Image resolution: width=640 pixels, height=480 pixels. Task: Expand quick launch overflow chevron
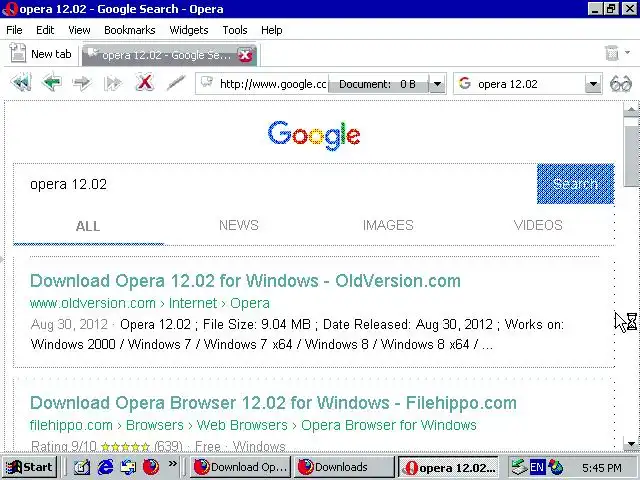pyautogui.click(x=173, y=463)
